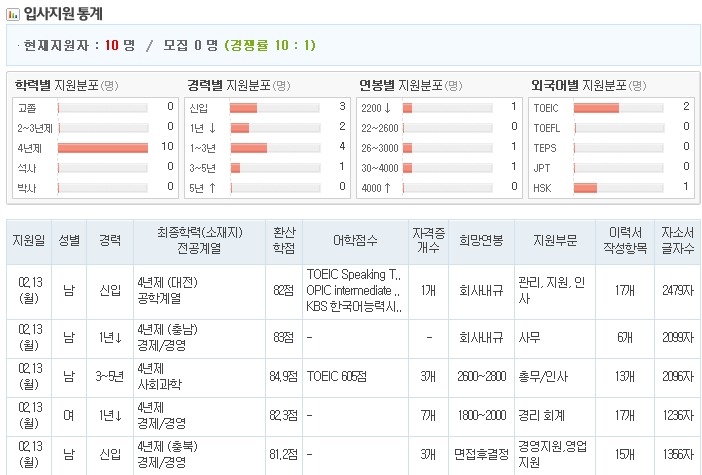This screenshot has width=702, height=475.
Task: Click the 2200 ↓ salary label
Action: click(x=376, y=108)
